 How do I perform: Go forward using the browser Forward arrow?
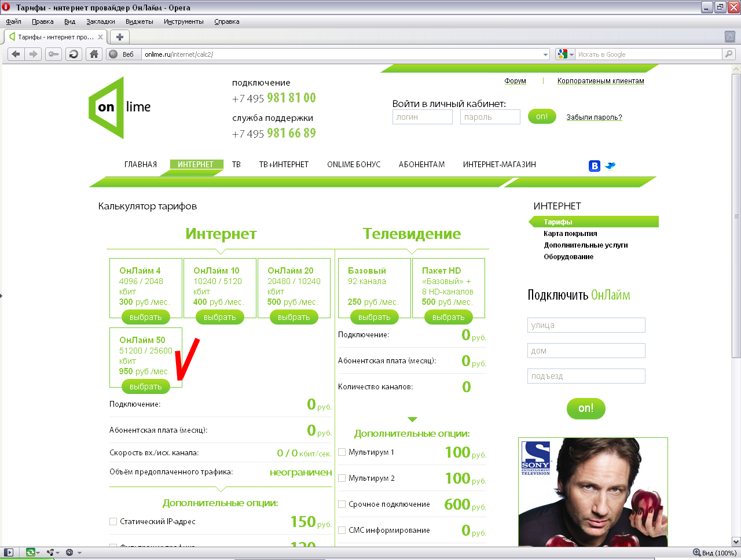point(34,54)
